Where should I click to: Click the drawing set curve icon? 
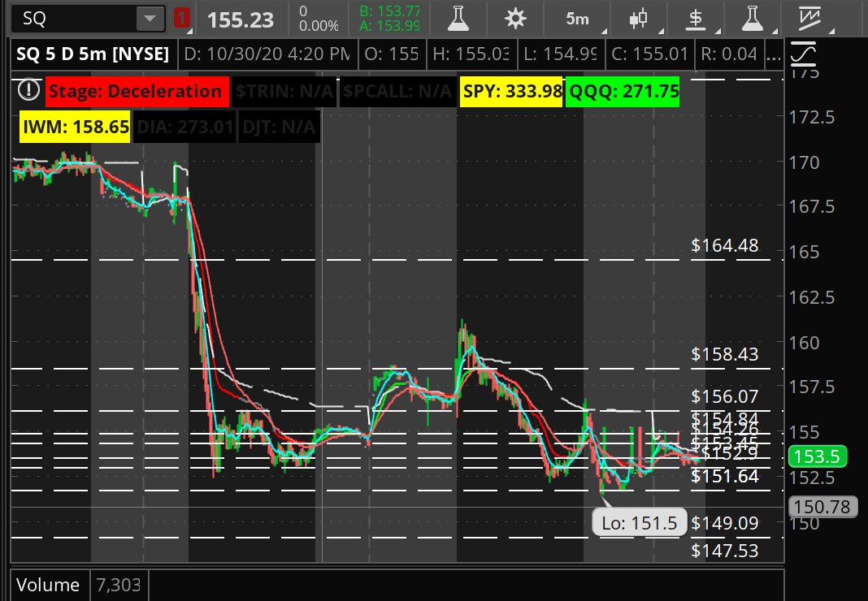804,54
